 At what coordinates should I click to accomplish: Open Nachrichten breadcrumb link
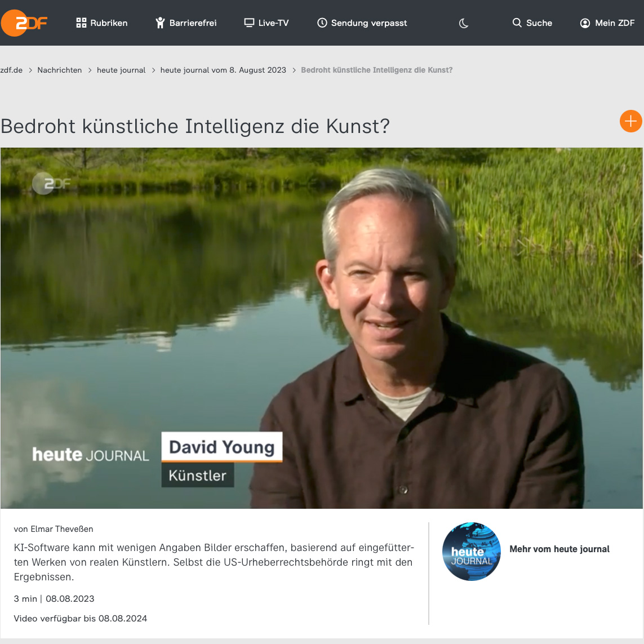coord(60,70)
